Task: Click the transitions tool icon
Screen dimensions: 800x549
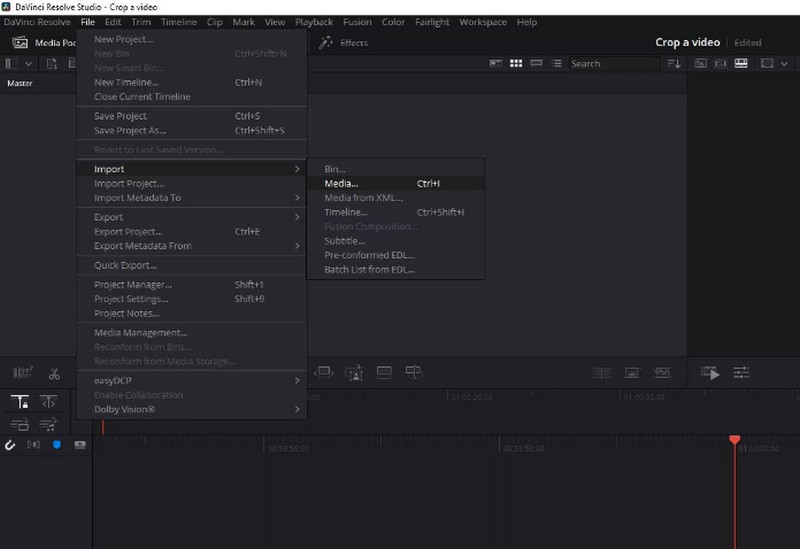Action: [602, 373]
